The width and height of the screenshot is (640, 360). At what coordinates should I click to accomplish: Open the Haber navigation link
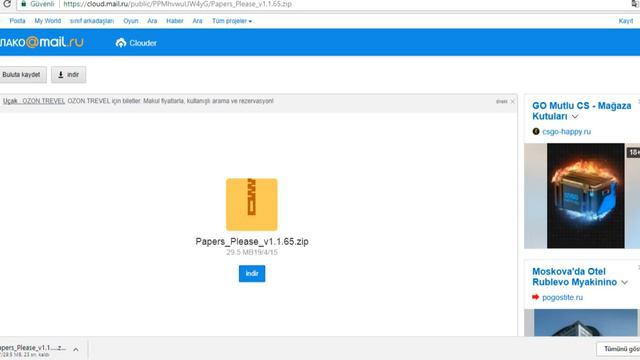[x=175, y=21]
